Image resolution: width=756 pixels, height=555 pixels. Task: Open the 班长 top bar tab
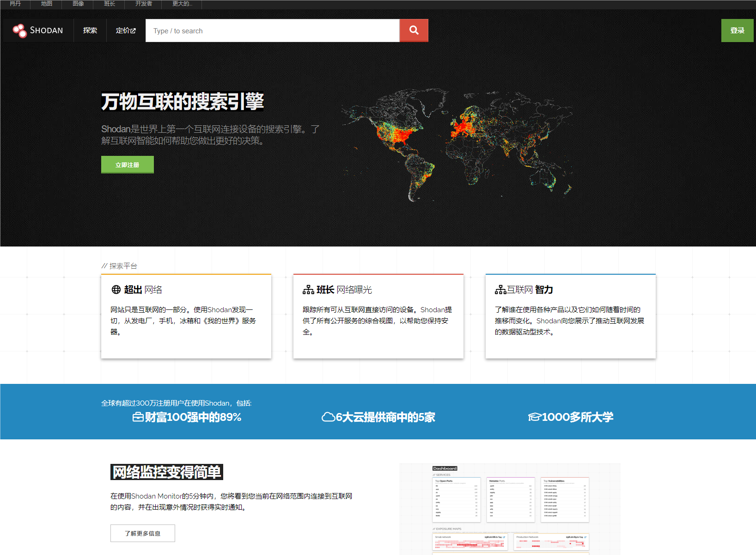(110, 4)
